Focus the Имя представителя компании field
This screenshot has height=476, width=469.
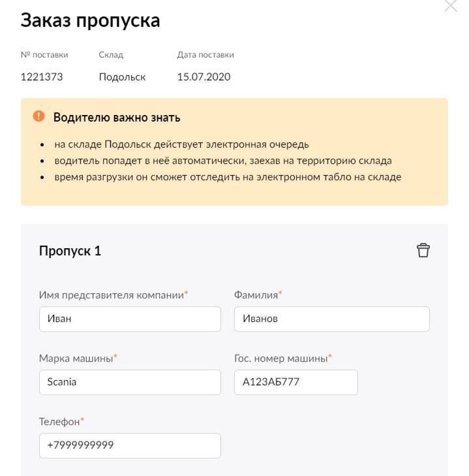pos(130,319)
